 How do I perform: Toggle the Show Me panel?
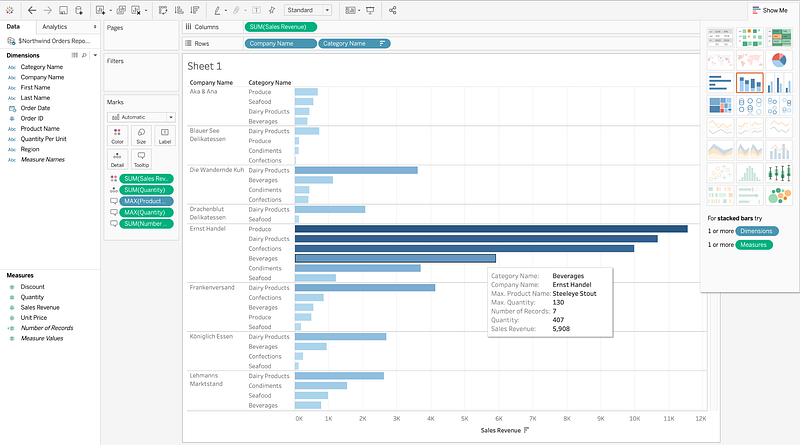[x=769, y=10]
